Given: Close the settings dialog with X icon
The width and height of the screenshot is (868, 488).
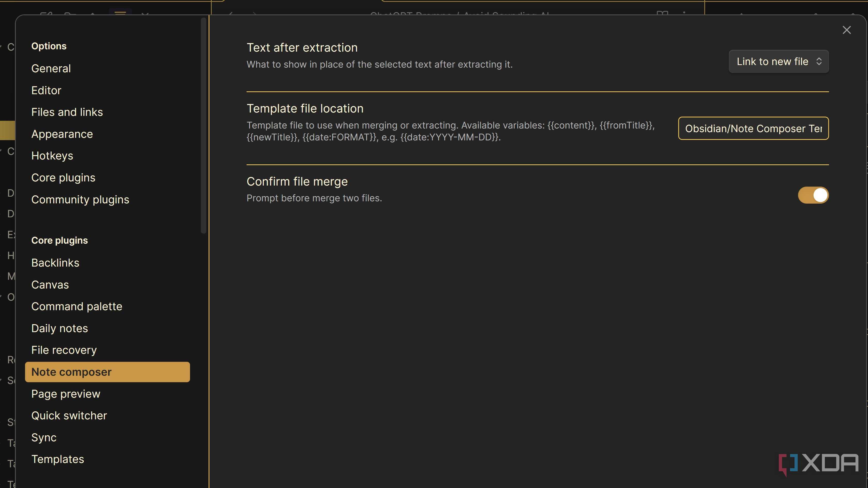Looking at the screenshot, I should 846,30.
